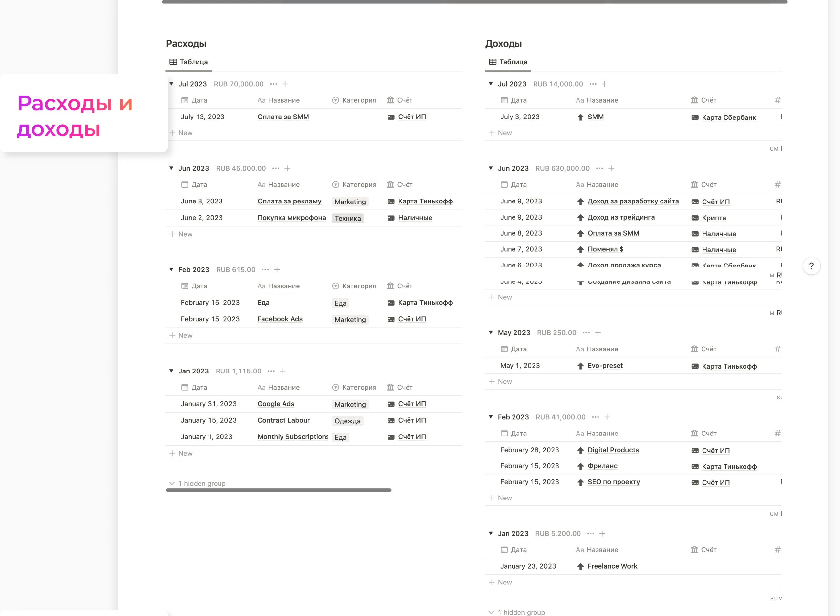Select the date cell January 31, 2023
Viewport: 840px width, 616px height.
(x=209, y=404)
